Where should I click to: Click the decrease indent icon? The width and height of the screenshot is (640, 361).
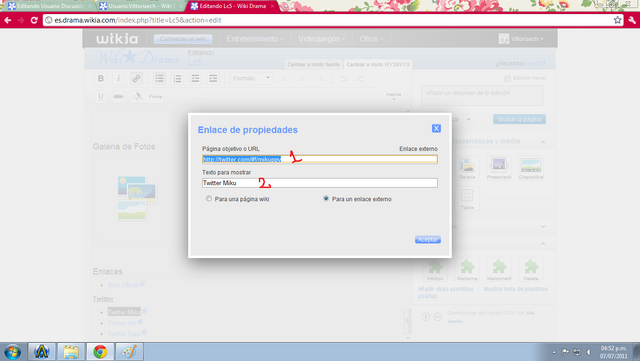(196, 78)
